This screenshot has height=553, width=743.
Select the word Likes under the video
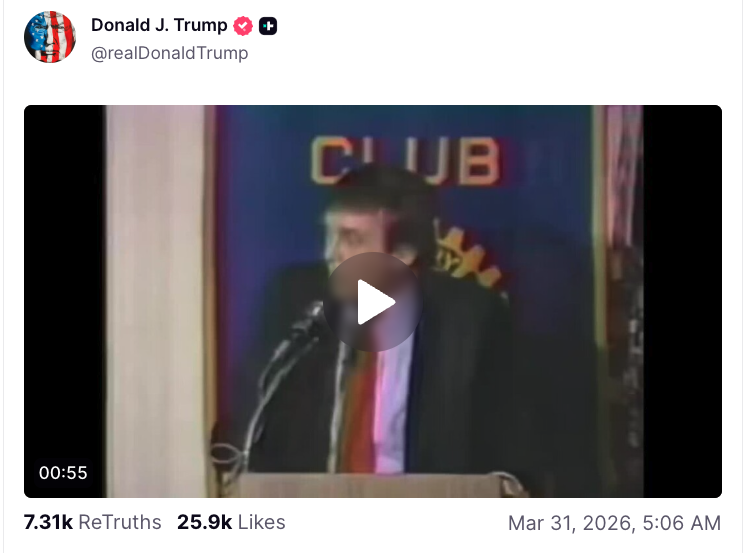(x=262, y=522)
